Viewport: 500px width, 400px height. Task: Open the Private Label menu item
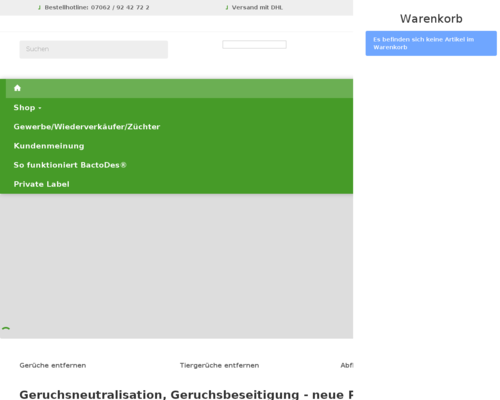coord(42,184)
